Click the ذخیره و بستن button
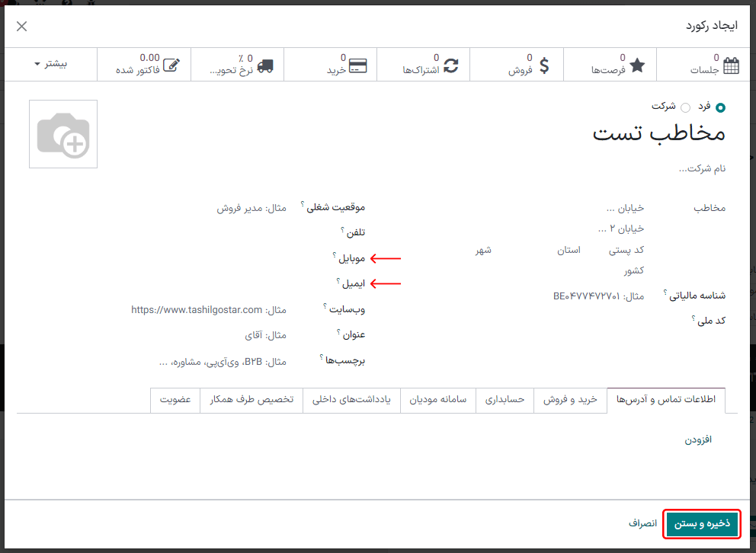The width and height of the screenshot is (756, 553). point(703,523)
